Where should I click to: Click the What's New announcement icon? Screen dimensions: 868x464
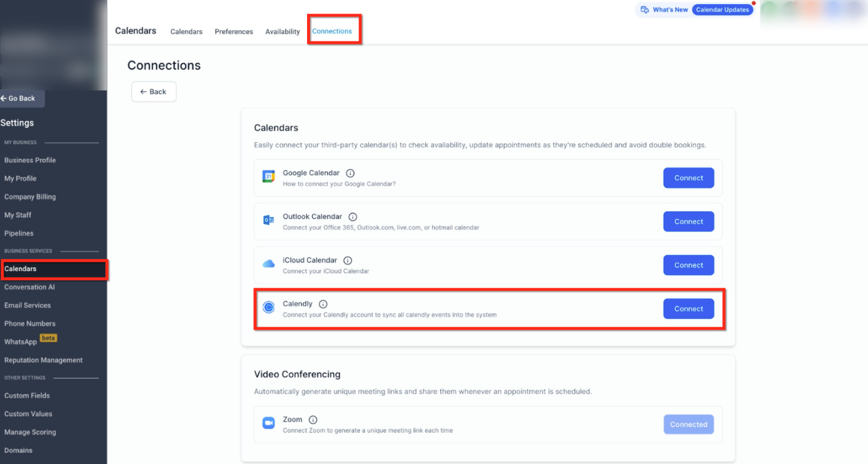[645, 10]
